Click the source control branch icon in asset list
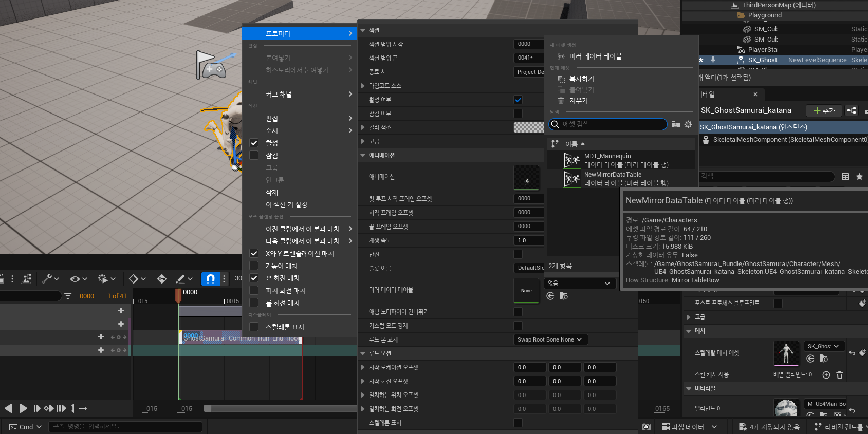The height and width of the screenshot is (434, 868). click(x=555, y=144)
